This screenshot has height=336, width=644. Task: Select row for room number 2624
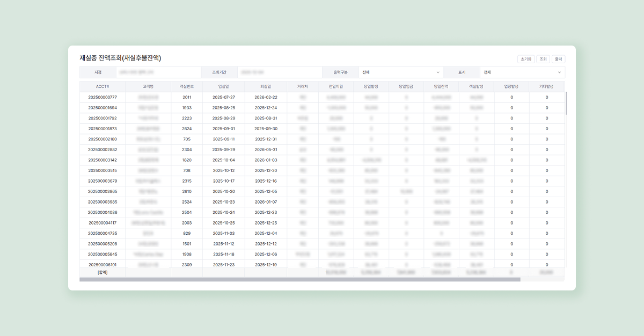tap(187, 129)
